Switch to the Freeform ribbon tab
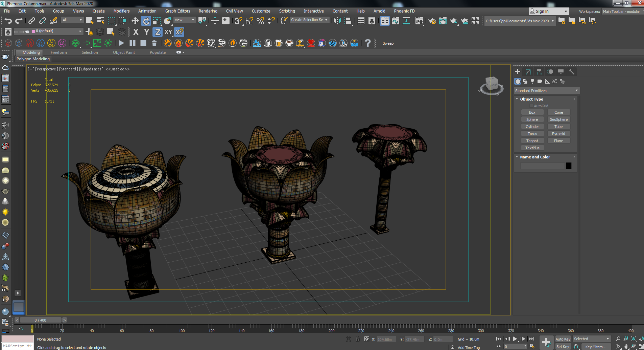The width and height of the screenshot is (644, 350). (x=58, y=52)
